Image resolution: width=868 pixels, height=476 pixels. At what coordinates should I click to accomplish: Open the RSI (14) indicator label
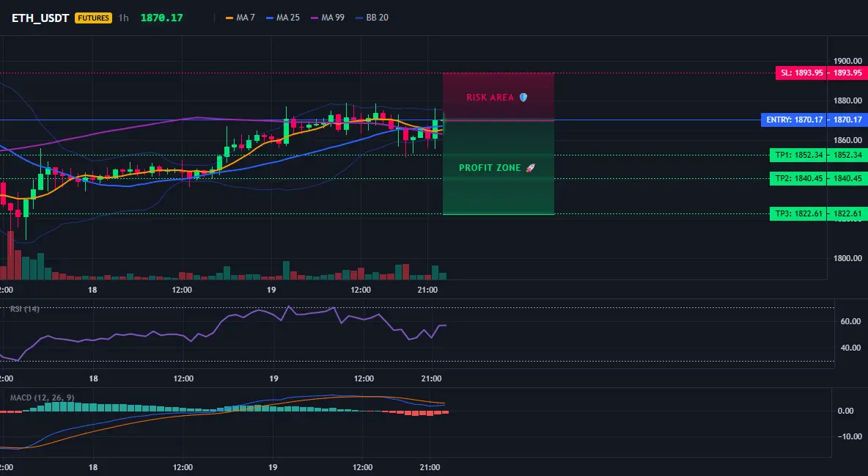25,309
